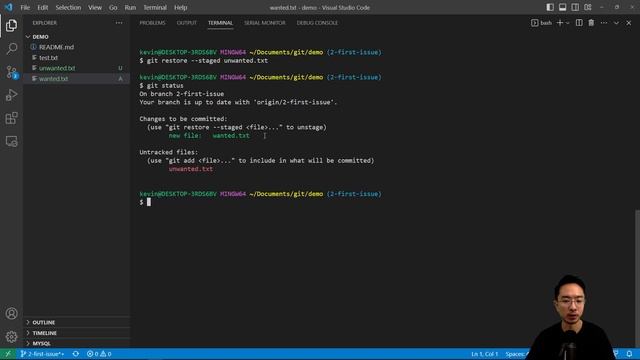Open the Help menu
Viewport: 640px width, 360px height.
coord(180,7)
